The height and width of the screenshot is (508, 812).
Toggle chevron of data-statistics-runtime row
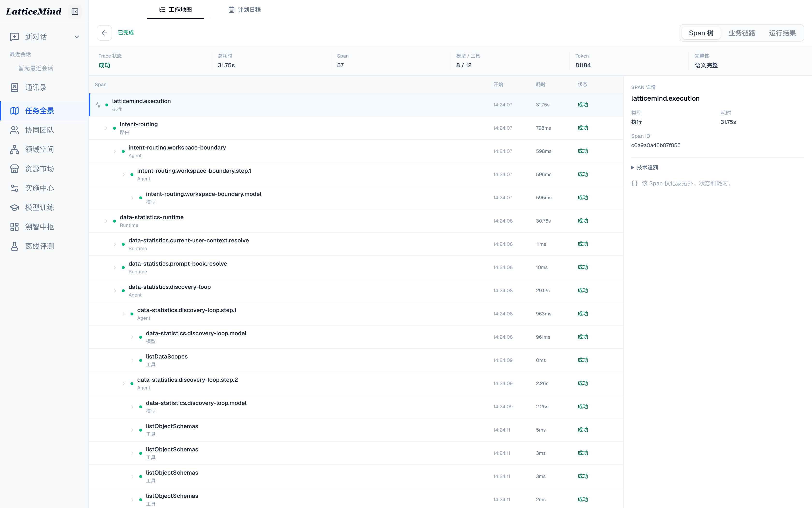[106, 221]
